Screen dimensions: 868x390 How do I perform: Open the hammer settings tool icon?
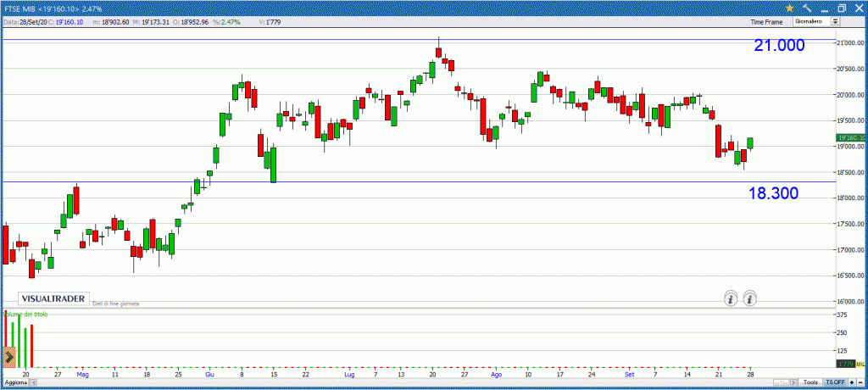point(807,8)
